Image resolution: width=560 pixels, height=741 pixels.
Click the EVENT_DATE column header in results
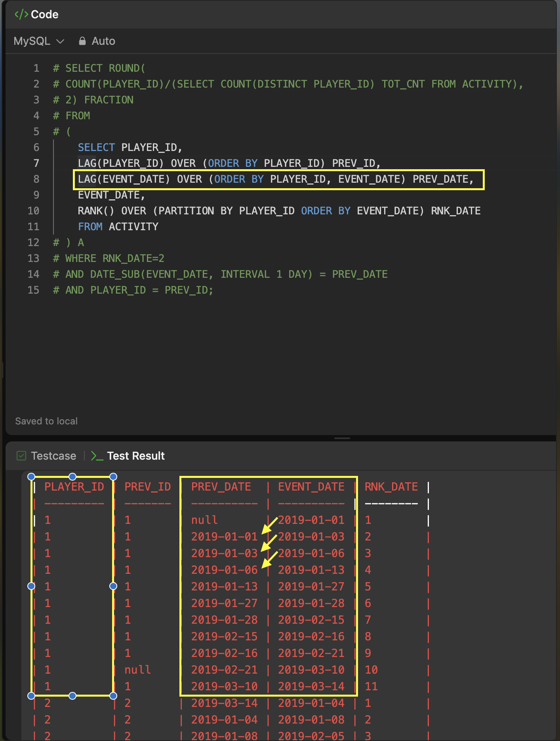coord(311,487)
